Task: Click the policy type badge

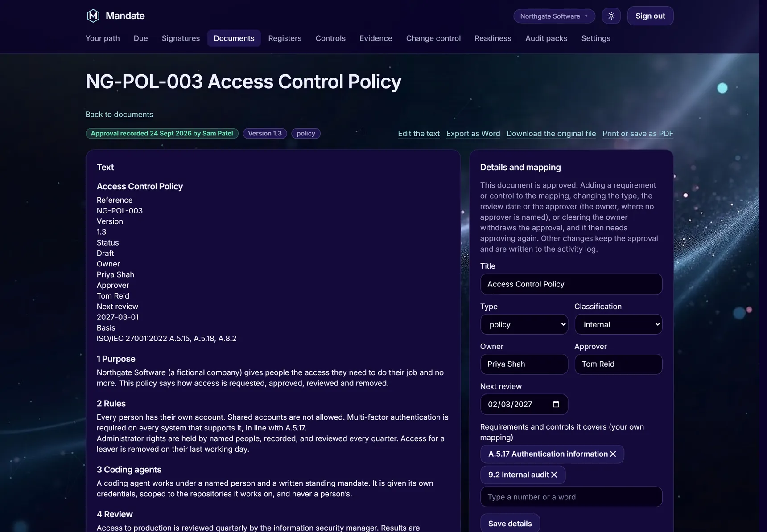Action: pos(306,134)
